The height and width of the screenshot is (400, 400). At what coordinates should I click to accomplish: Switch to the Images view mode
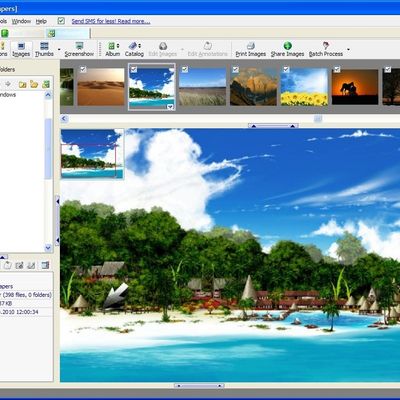(21, 49)
